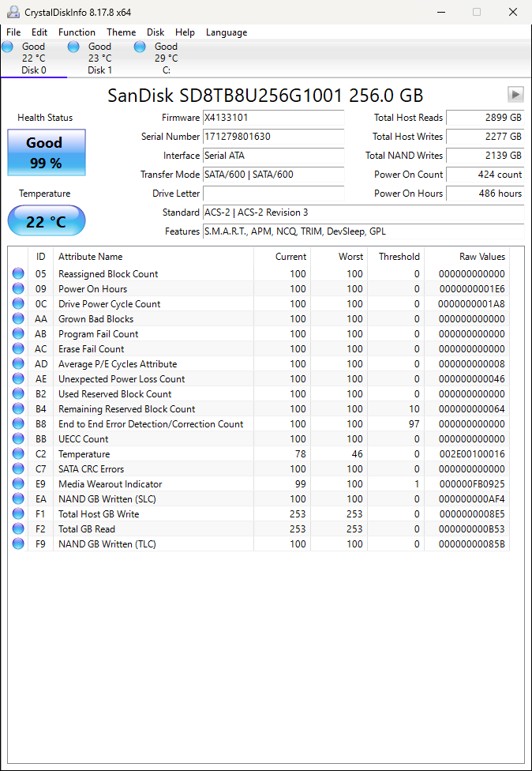Screen dimensions: 532x771
Task: Click the Good 99 % health status button
Action: tap(47, 152)
